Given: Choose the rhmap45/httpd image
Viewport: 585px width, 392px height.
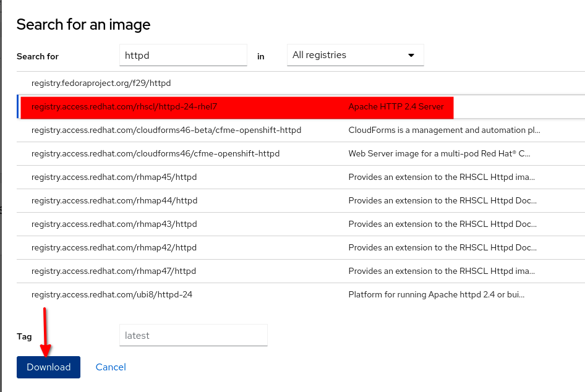Looking at the screenshot, I should click(x=301, y=177).
